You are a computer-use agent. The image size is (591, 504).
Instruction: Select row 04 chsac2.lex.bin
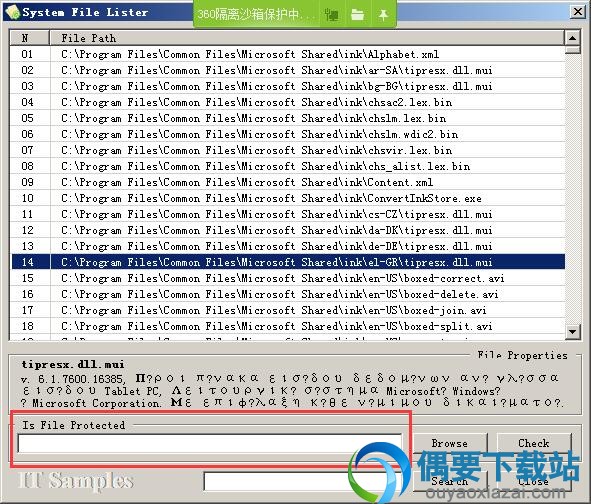288,102
